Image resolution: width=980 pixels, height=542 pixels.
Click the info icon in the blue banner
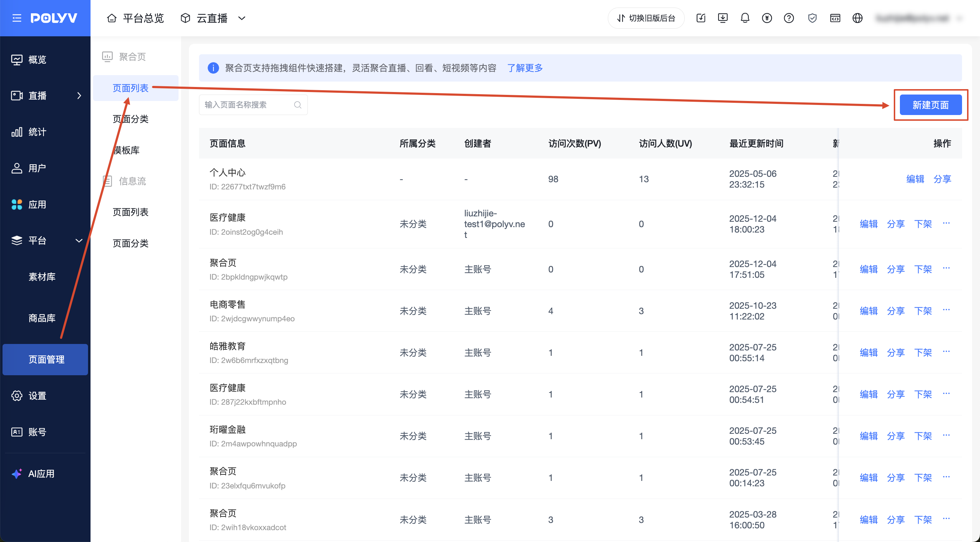click(x=213, y=68)
